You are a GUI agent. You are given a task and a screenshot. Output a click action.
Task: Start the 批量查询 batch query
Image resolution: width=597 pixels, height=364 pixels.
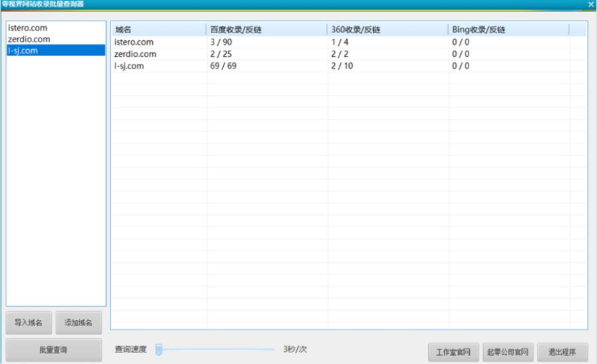click(54, 350)
